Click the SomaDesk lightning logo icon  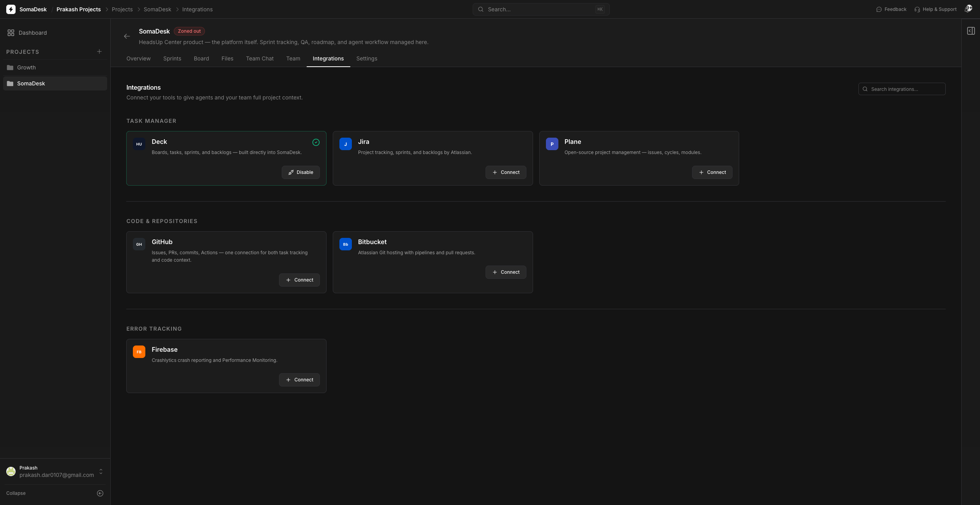pos(11,9)
